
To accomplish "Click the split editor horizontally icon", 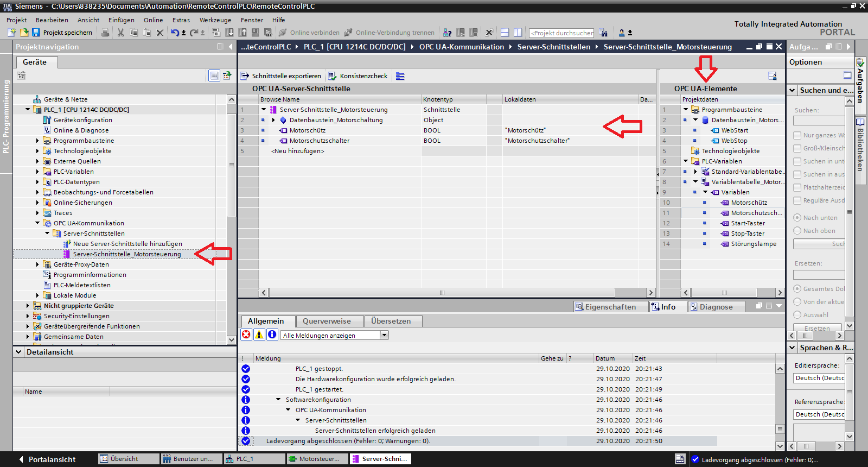I will click(505, 33).
